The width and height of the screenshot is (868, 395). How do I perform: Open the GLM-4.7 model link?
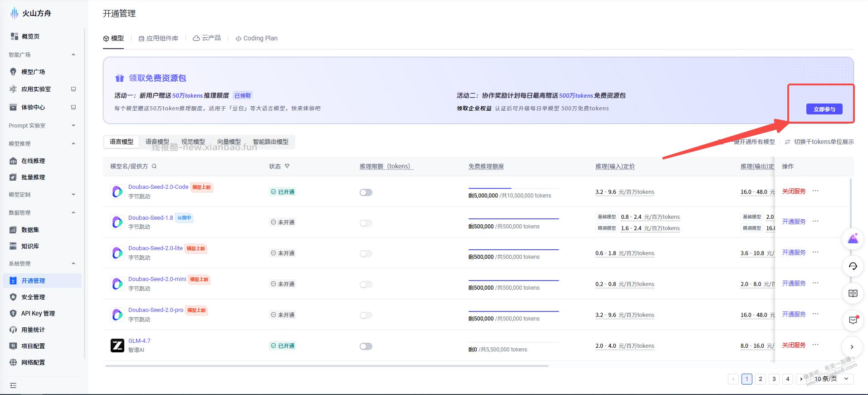(139, 341)
